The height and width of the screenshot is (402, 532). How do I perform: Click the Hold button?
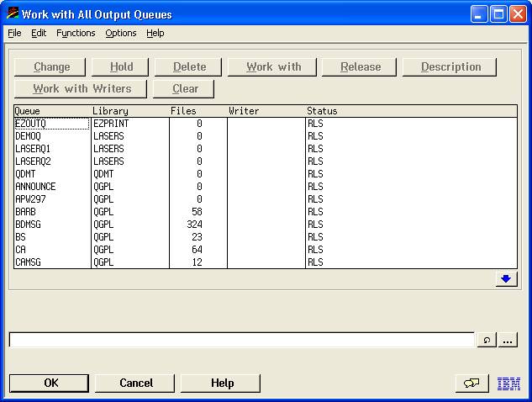(120, 67)
